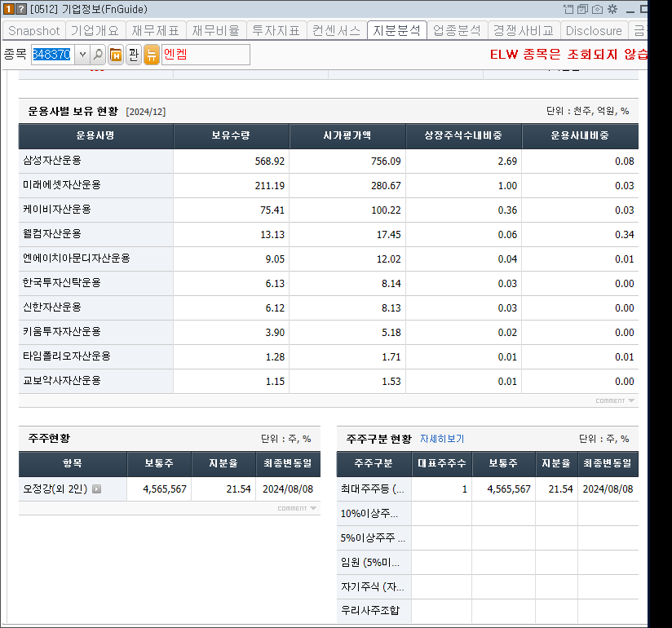Click the 자기주식 row label
672x628 pixels.
click(x=372, y=586)
